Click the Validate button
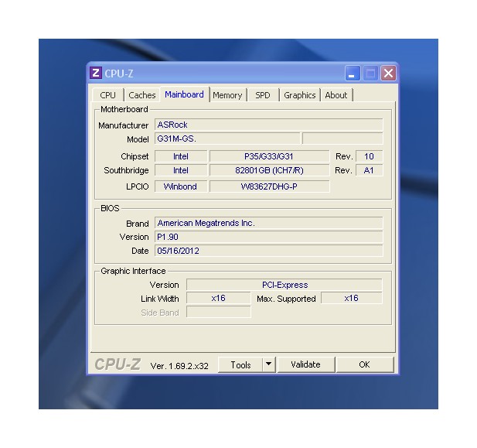This screenshot has height=448, width=477. pyautogui.click(x=305, y=365)
